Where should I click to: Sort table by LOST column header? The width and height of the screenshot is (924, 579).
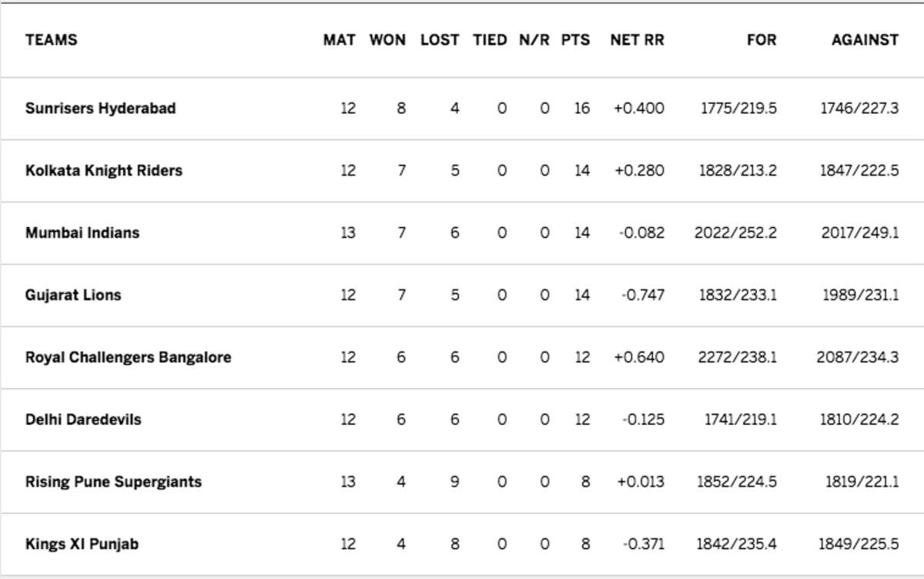[440, 40]
